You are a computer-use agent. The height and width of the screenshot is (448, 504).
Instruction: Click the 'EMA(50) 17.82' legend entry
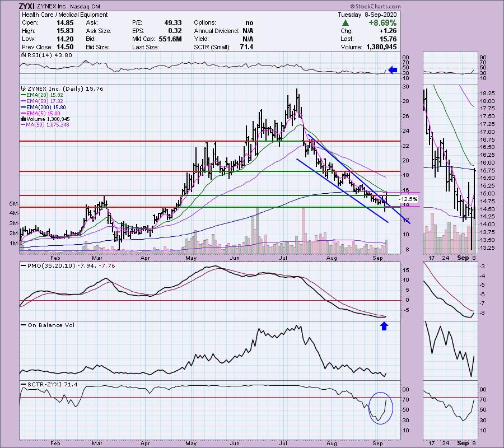(45, 101)
